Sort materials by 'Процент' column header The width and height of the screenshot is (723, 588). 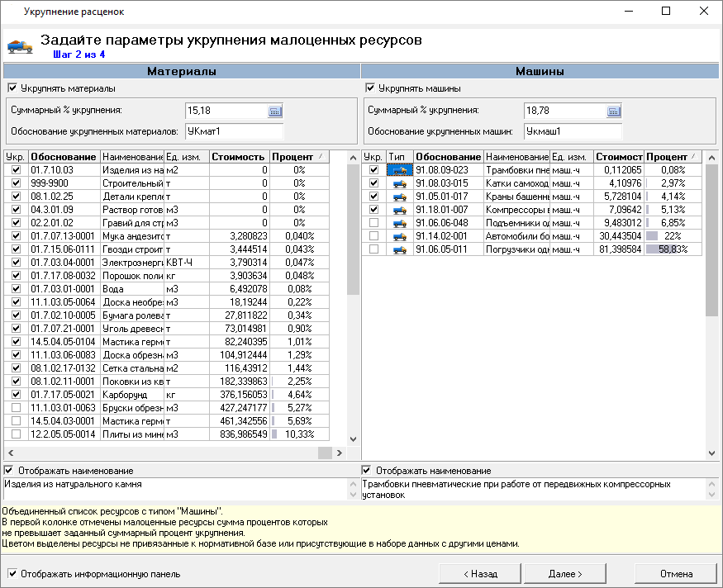click(x=297, y=157)
